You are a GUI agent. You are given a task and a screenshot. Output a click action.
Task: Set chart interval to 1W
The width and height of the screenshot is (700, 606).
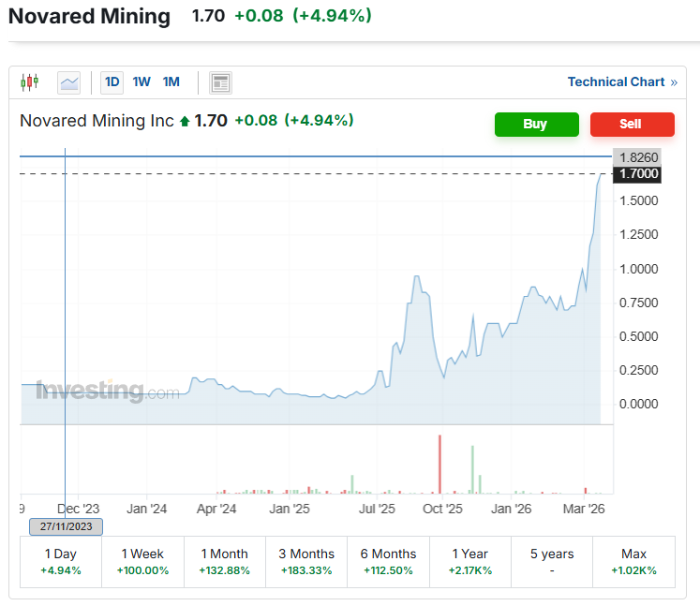(x=141, y=82)
